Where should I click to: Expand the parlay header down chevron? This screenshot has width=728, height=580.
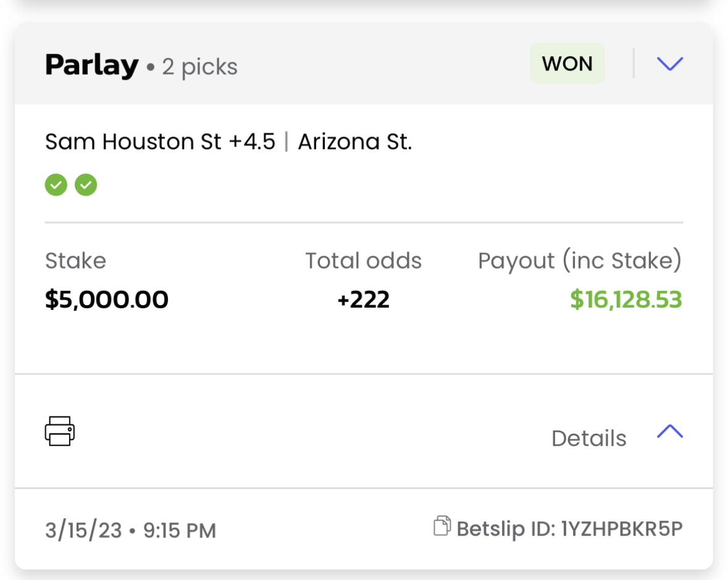click(670, 64)
